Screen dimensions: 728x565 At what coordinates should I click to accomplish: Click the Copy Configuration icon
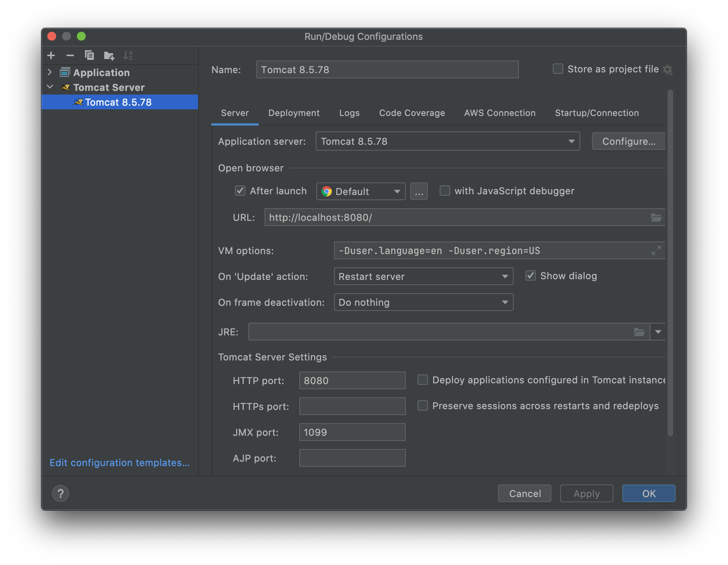pos(89,55)
